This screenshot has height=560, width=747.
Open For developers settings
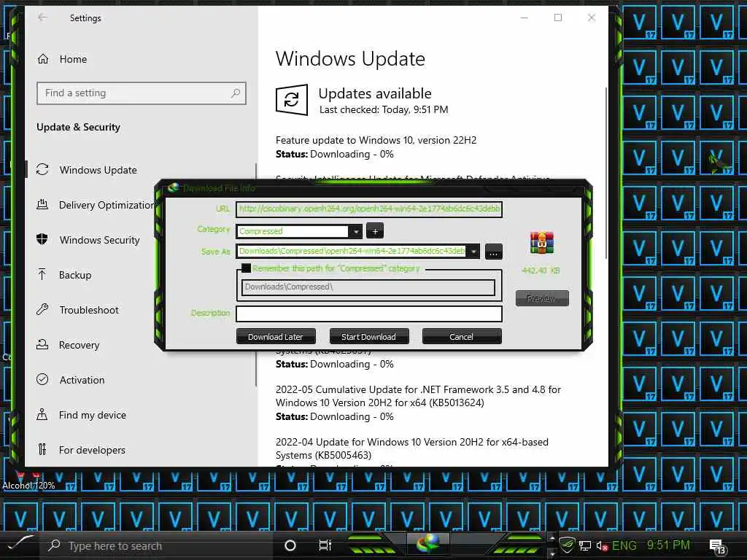(x=92, y=450)
